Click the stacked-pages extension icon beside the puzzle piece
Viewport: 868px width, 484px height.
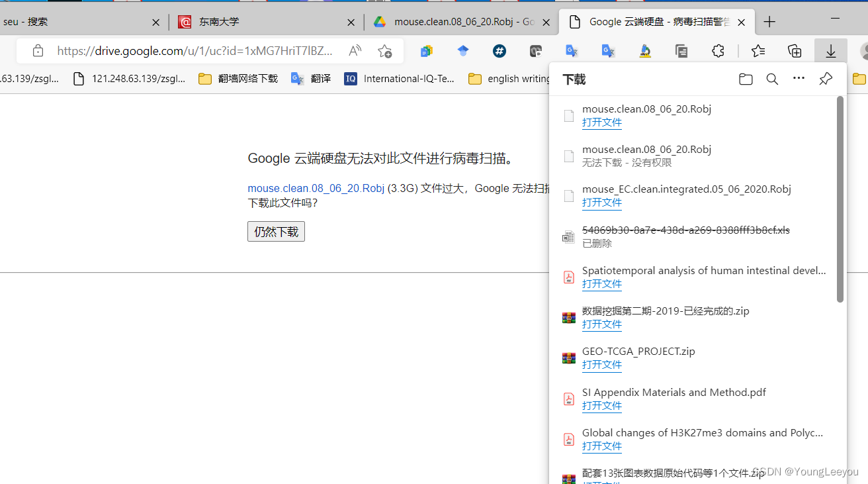[681, 51]
